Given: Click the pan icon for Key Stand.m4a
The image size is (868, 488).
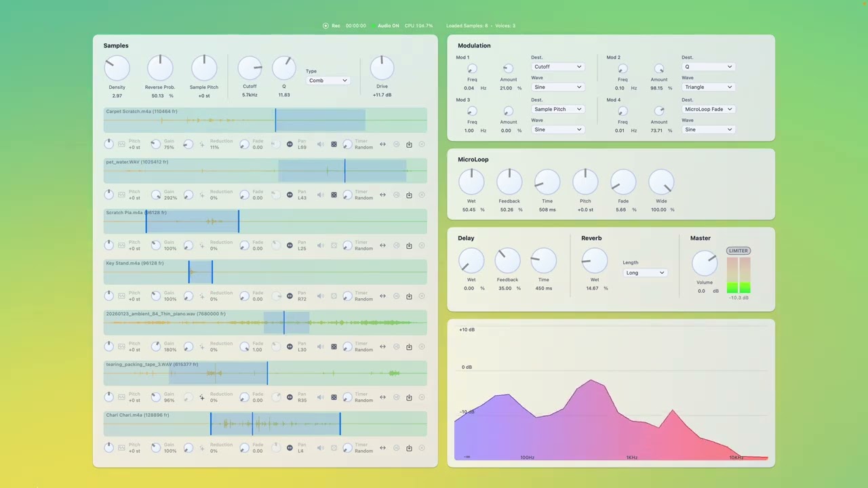Looking at the screenshot, I should click(x=290, y=296).
